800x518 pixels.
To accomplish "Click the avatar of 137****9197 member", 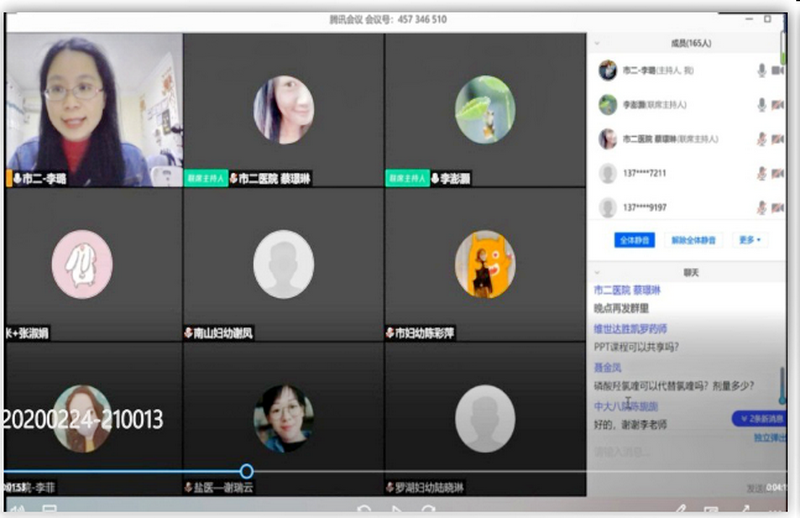I will pyautogui.click(x=607, y=207).
